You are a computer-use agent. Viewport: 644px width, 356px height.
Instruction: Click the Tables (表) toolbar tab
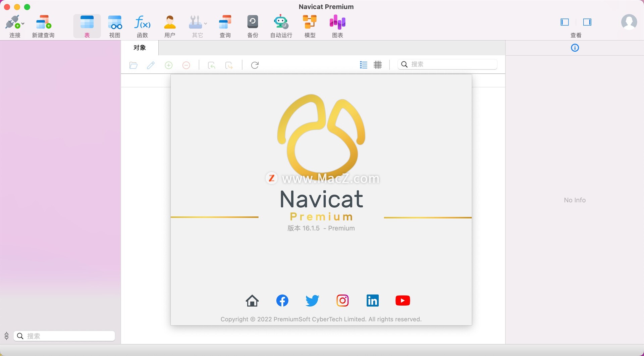click(x=87, y=26)
